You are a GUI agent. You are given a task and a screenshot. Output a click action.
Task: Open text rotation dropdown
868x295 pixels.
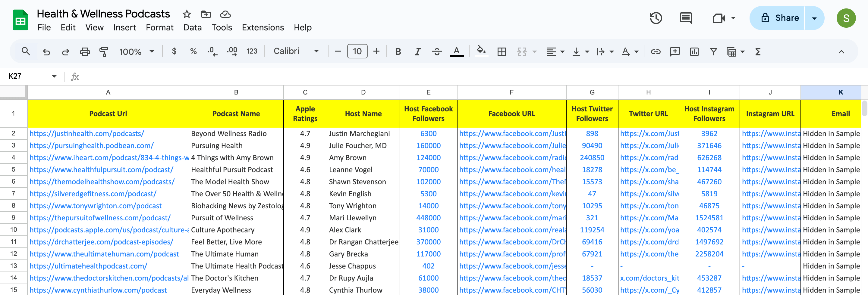[x=630, y=51]
